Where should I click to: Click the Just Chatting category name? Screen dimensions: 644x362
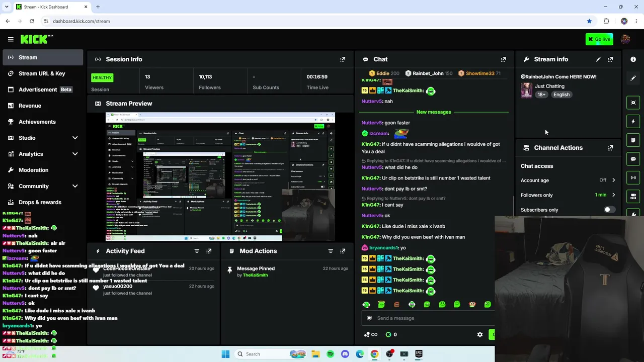pos(549,86)
